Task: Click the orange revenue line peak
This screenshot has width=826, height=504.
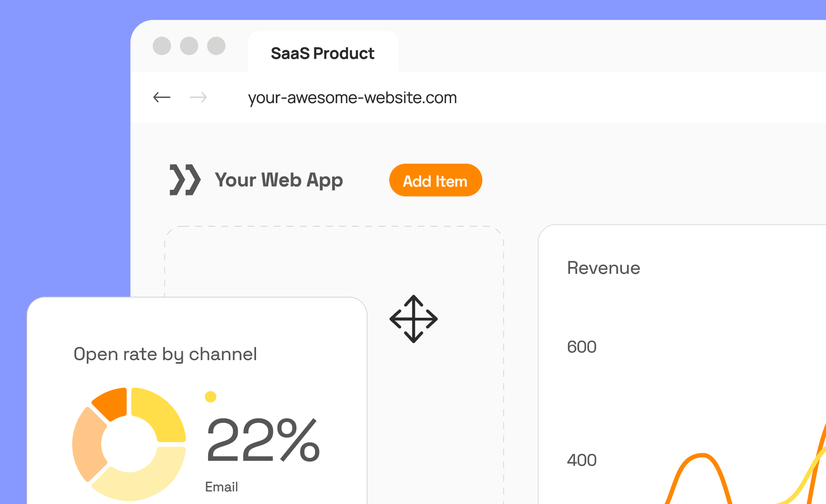Action: click(701, 455)
